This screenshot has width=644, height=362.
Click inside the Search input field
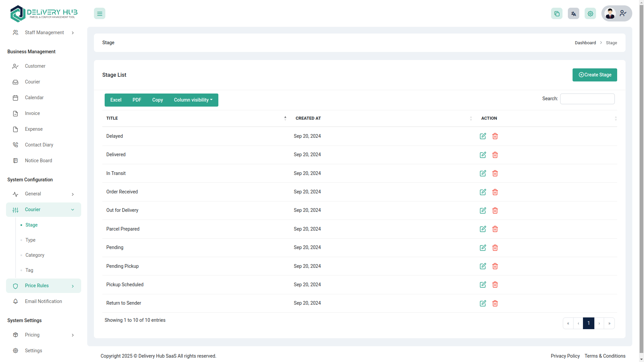click(587, 99)
